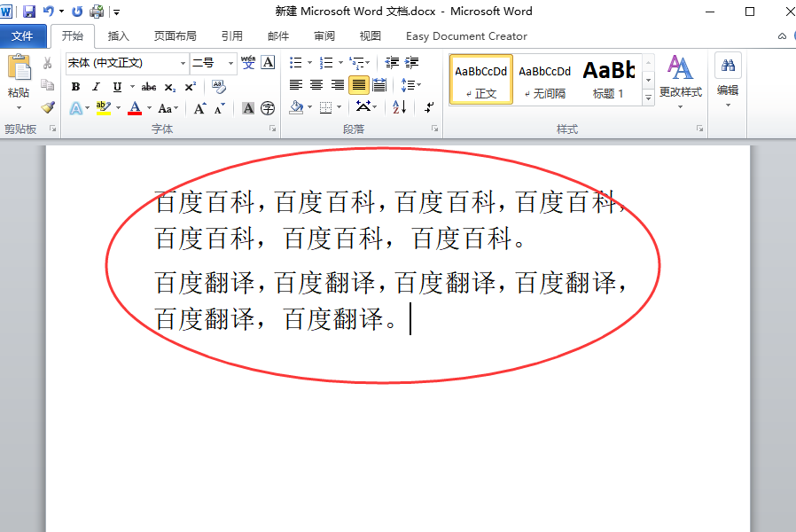Click the Format Painter brush icon
Image resolution: width=796 pixels, height=532 pixels.
tap(48, 107)
